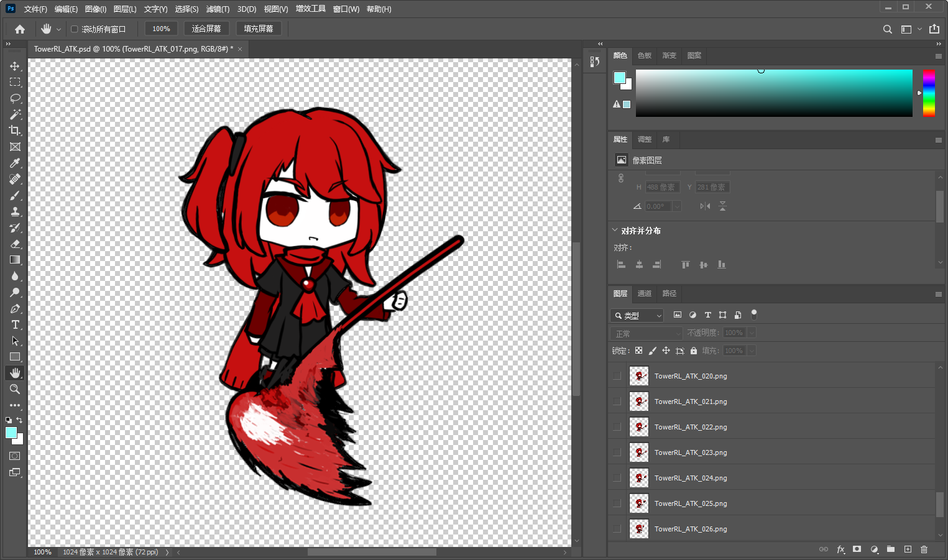Show the TowerRL_ATK_021.png layer
948x560 pixels.
click(617, 402)
